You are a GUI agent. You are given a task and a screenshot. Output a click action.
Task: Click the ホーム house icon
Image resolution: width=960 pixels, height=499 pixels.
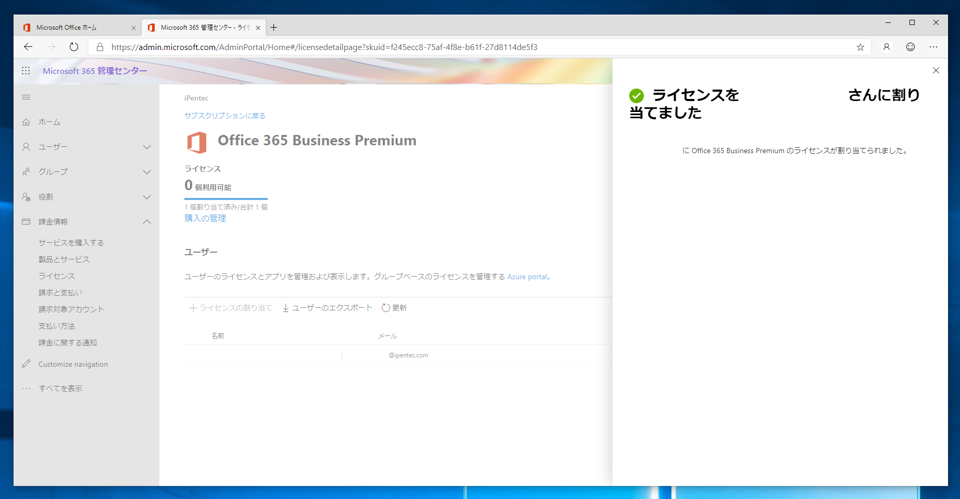[26, 122]
